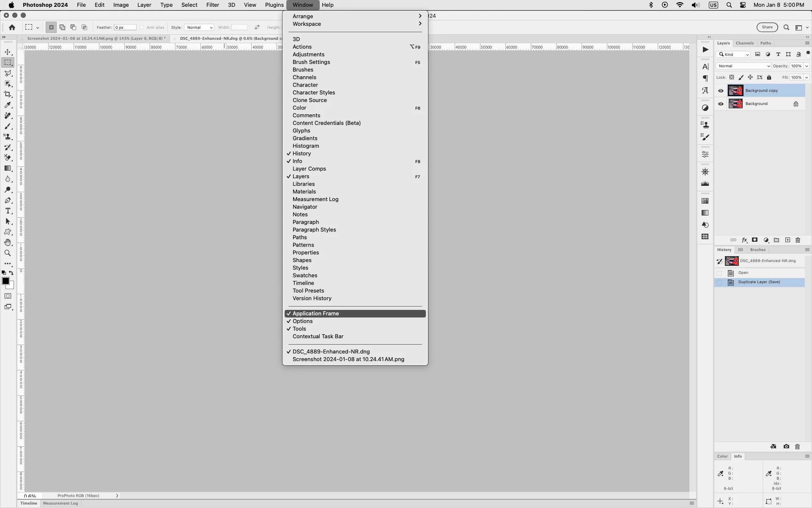The image size is (812, 508).
Task: Select the Eyedropper tool
Action: (8, 105)
